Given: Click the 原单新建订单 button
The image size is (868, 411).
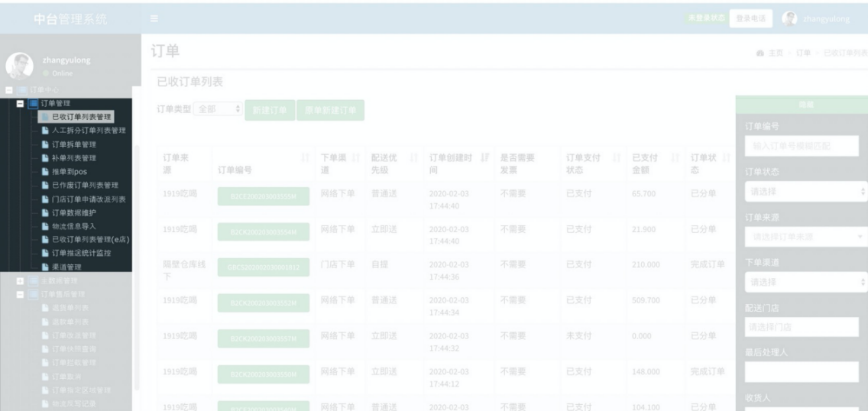Looking at the screenshot, I should tap(331, 110).
